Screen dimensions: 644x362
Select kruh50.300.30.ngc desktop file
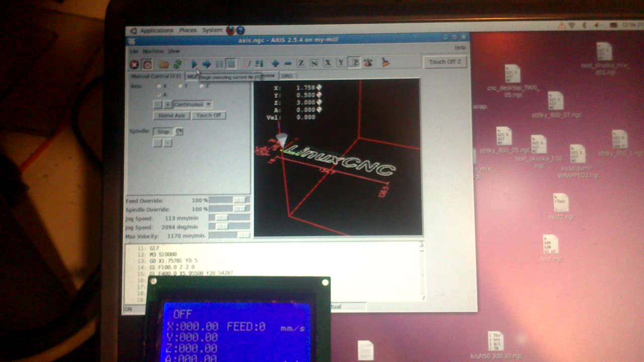tap(497, 346)
